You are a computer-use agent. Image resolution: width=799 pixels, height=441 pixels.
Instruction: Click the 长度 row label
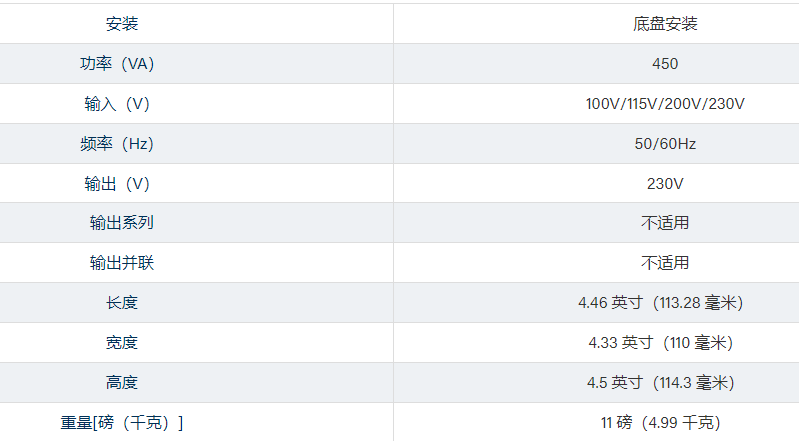coord(122,303)
